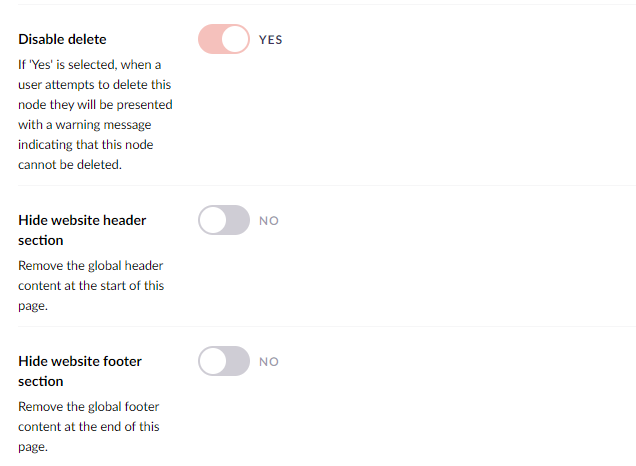
Task: Enable the Hide website header section toggle
Action: pos(224,220)
